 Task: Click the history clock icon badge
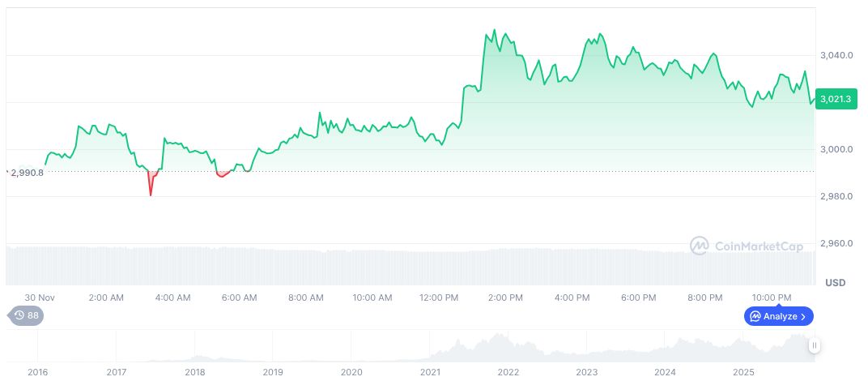(19, 316)
